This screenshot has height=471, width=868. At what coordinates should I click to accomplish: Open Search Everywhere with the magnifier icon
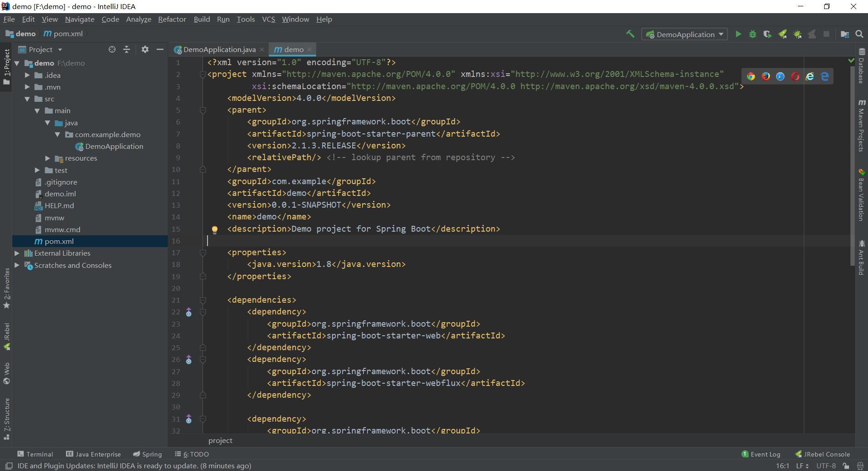pyautogui.click(x=859, y=34)
